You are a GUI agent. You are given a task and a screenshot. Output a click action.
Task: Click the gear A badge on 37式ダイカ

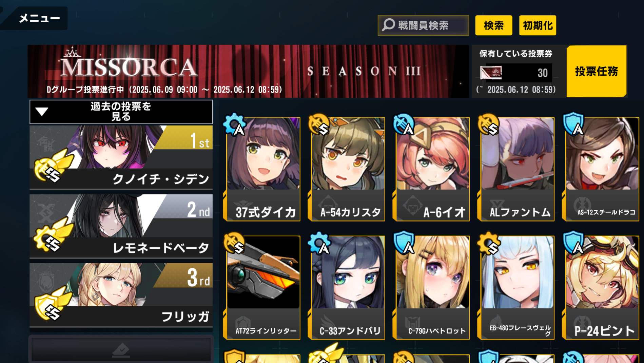(234, 125)
